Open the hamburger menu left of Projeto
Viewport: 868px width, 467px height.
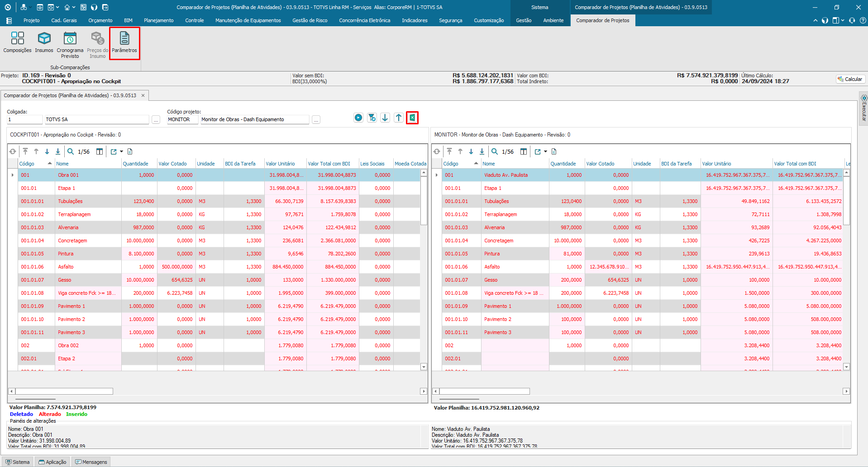coord(9,20)
